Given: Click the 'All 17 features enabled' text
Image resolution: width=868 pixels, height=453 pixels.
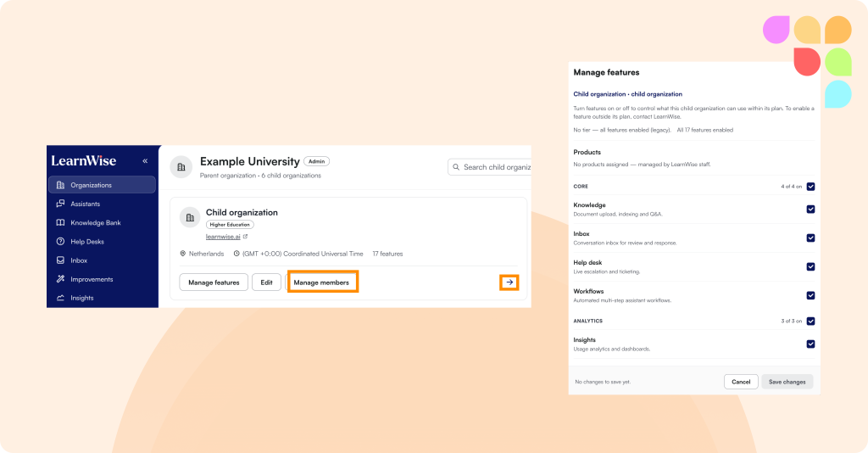Looking at the screenshot, I should [x=704, y=130].
